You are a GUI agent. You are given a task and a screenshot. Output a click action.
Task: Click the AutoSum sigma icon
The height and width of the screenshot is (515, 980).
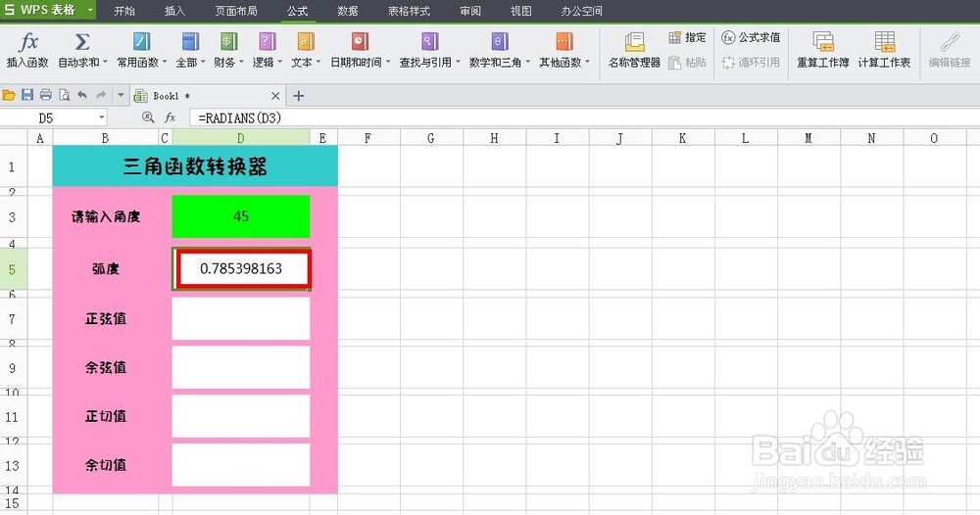click(82, 42)
